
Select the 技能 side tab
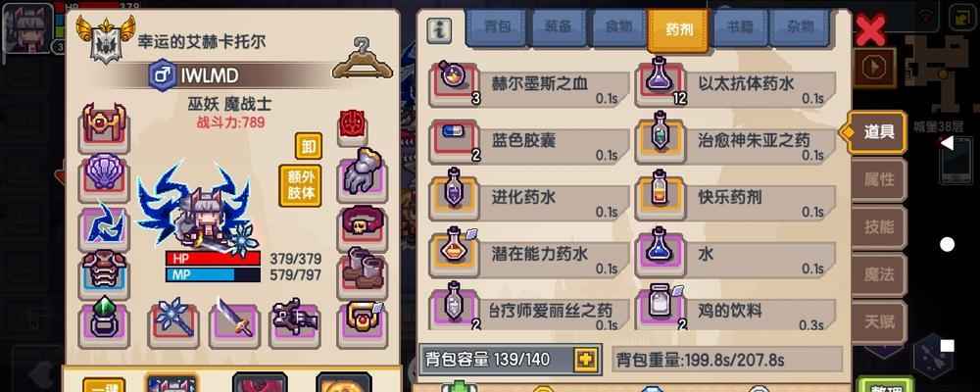point(878,227)
